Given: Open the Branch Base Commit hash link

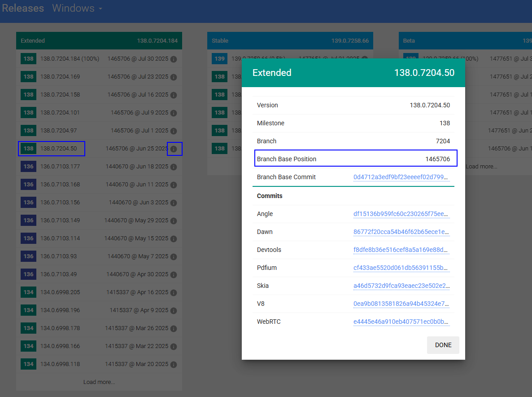Looking at the screenshot, I should tap(401, 177).
